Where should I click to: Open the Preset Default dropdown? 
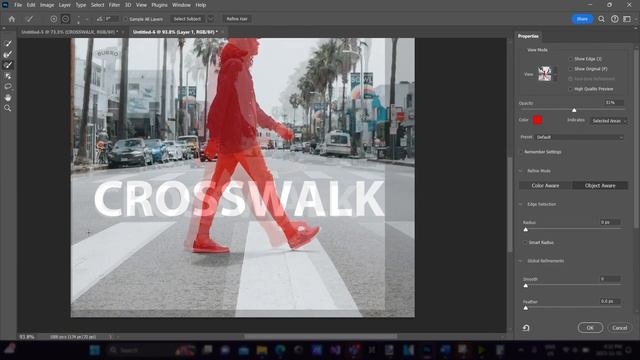pyautogui.click(x=579, y=137)
